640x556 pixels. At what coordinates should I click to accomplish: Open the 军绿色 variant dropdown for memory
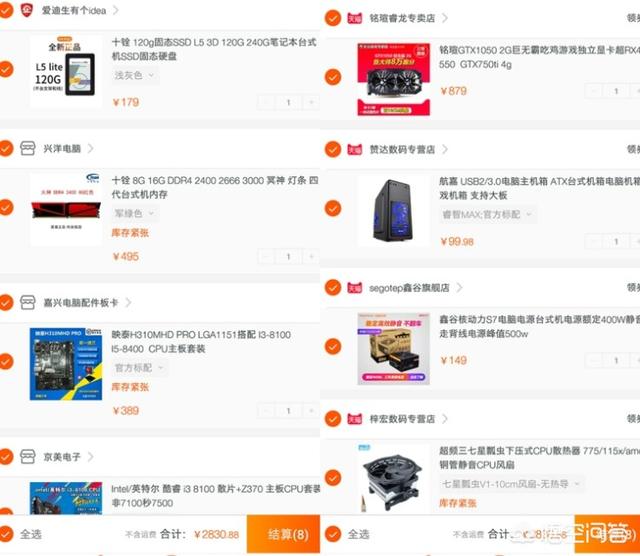[134, 214]
